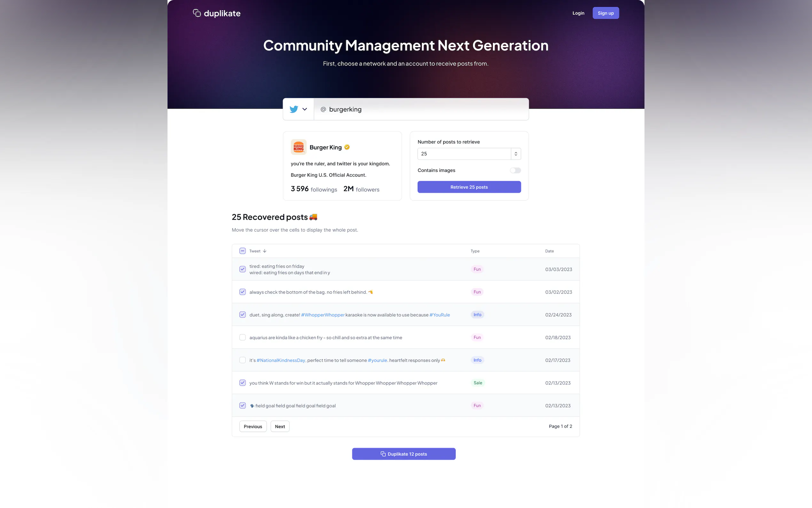Check the aquarius chicken fry tweet checkbox
This screenshot has height=508, width=812.
pos(242,337)
